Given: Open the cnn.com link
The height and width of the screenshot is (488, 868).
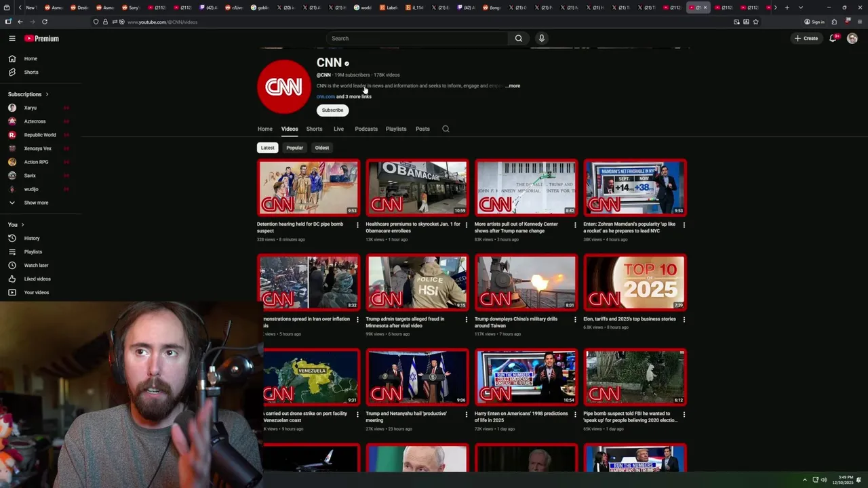Looking at the screenshot, I should coord(325,97).
